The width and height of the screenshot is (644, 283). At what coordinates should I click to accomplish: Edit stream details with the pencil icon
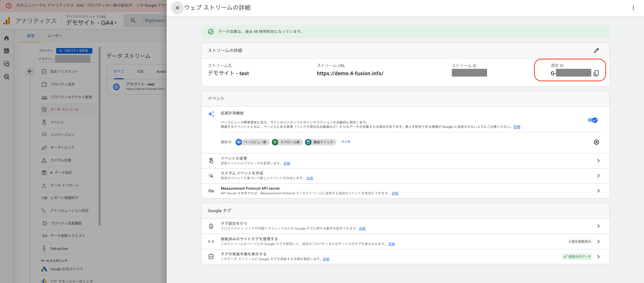tap(596, 50)
